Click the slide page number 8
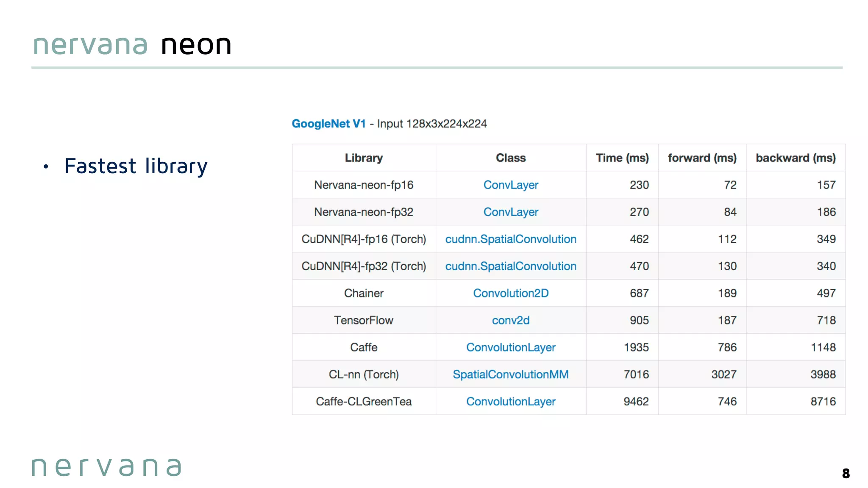868x488 pixels. pyautogui.click(x=846, y=474)
